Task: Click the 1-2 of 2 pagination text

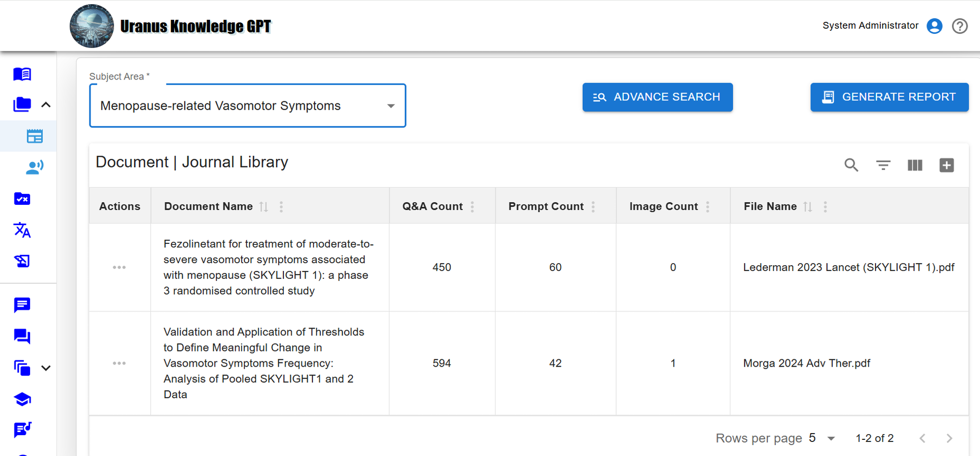Action: tap(874, 438)
